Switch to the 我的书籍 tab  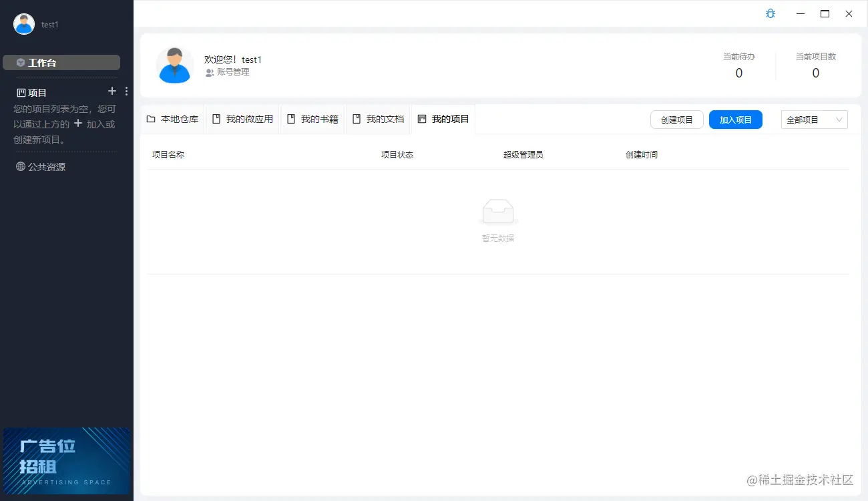(x=312, y=119)
